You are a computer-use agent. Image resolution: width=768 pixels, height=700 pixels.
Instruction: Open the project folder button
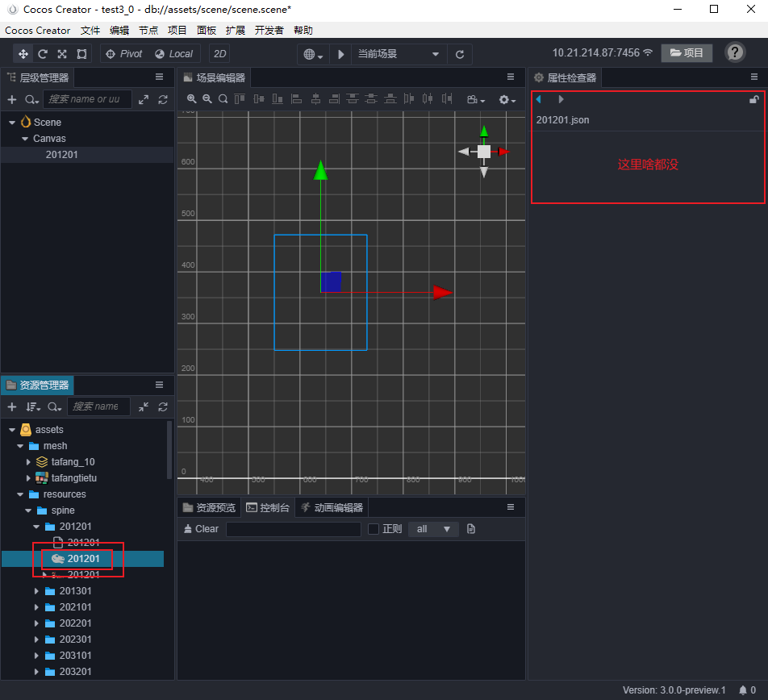[x=687, y=53]
